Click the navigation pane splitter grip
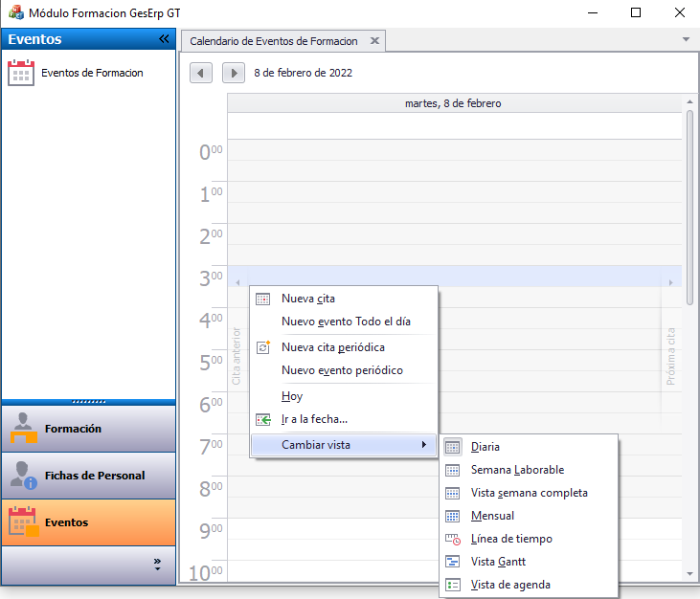The height and width of the screenshot is (599, 700). (x=88, y=402)
